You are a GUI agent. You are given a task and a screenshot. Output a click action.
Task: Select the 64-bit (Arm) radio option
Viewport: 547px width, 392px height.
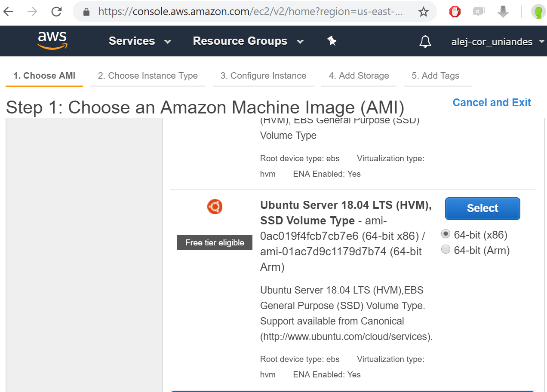pos(446,249)
